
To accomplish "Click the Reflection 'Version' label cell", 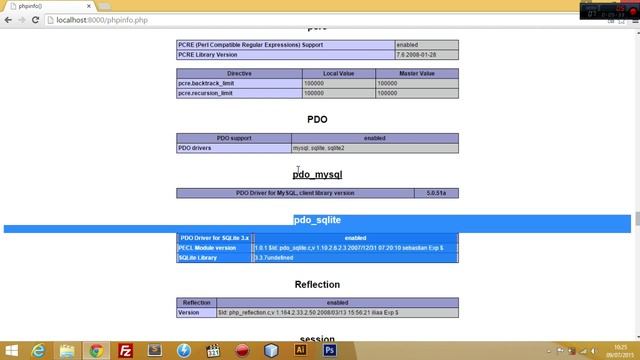I will click(x=196, y=313).
